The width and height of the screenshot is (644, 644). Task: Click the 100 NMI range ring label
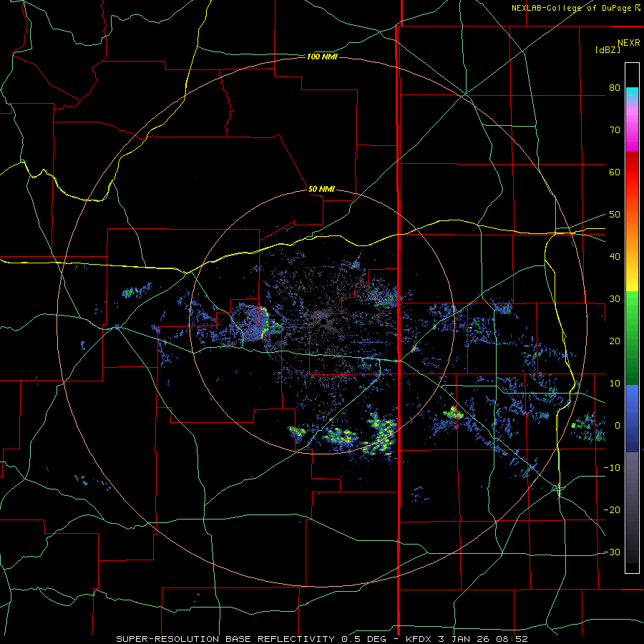click(322, 57)
